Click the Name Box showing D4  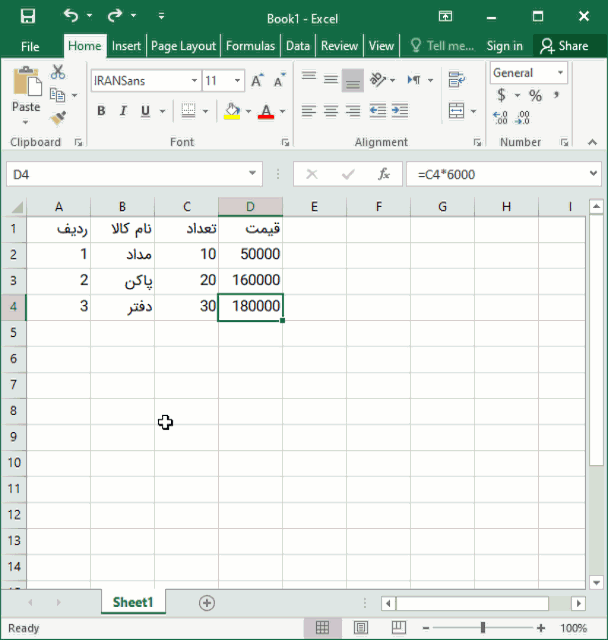(x=60, y=174)
